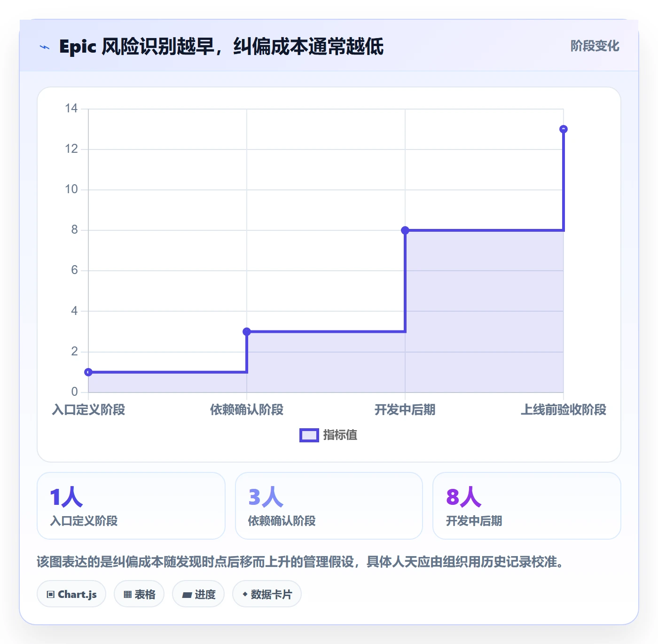Image resolution: width=658 pixels, height=644 pixels.
Task: Click the y-axis value 12
Action: click(x=71, y=149)
